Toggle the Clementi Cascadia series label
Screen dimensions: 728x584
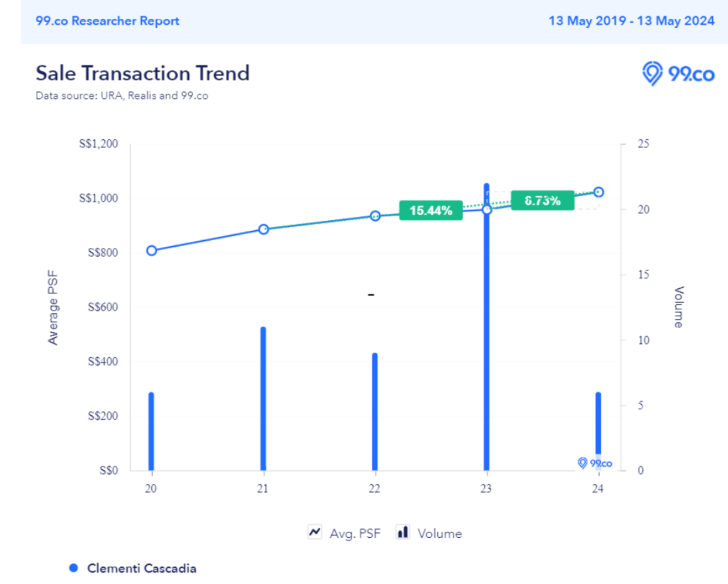coord(141,568)
